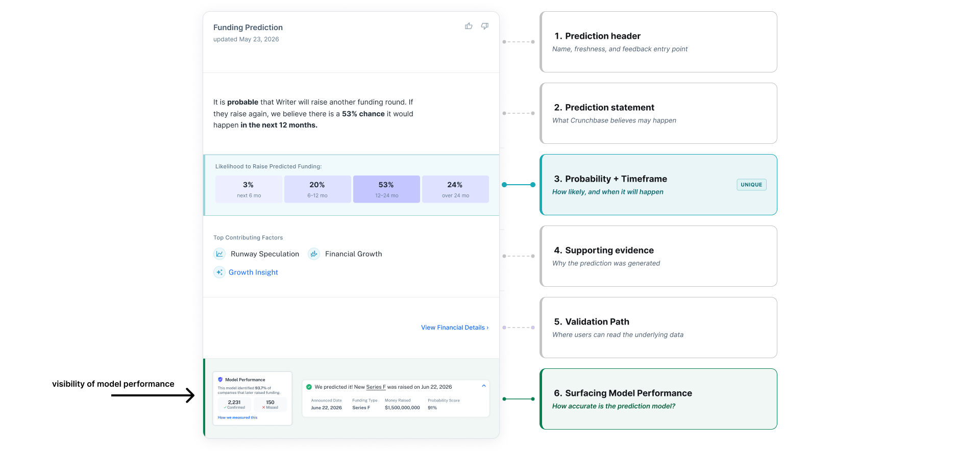The width and height of the screenshot is (980, 451).
Task: Click the bold '53% chance' text
Action: [x=363, y=114]
